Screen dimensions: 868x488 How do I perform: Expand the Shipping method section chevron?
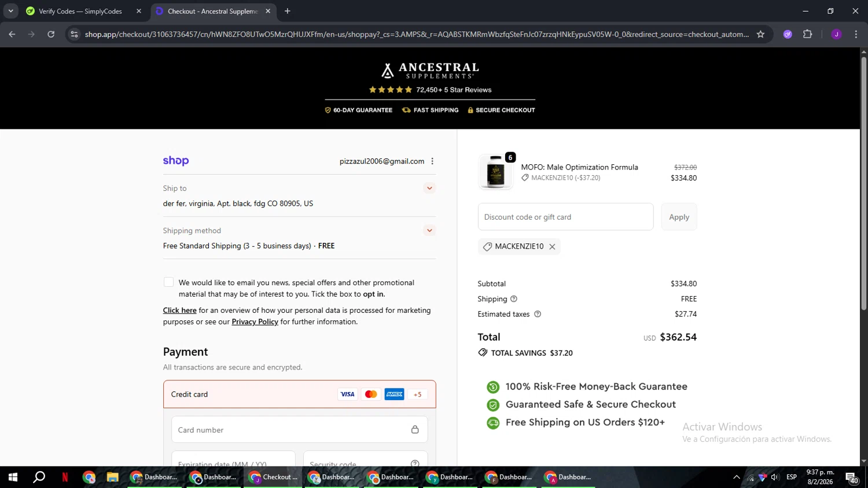429,230
